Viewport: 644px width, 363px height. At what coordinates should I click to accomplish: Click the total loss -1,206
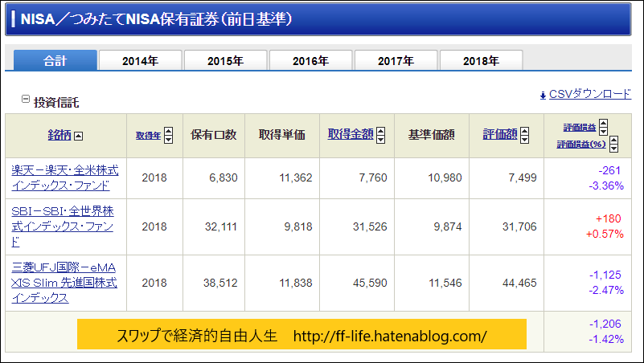(x=605, y=324)
